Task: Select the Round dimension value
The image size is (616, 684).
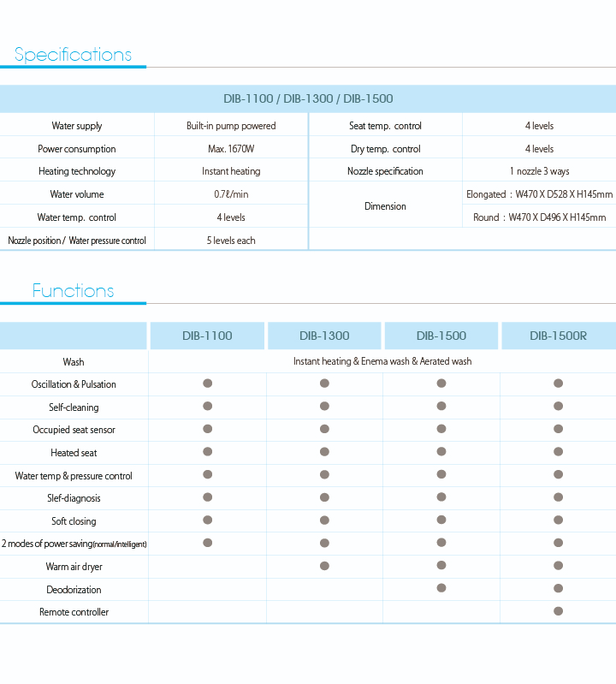Action: (539, 217)
